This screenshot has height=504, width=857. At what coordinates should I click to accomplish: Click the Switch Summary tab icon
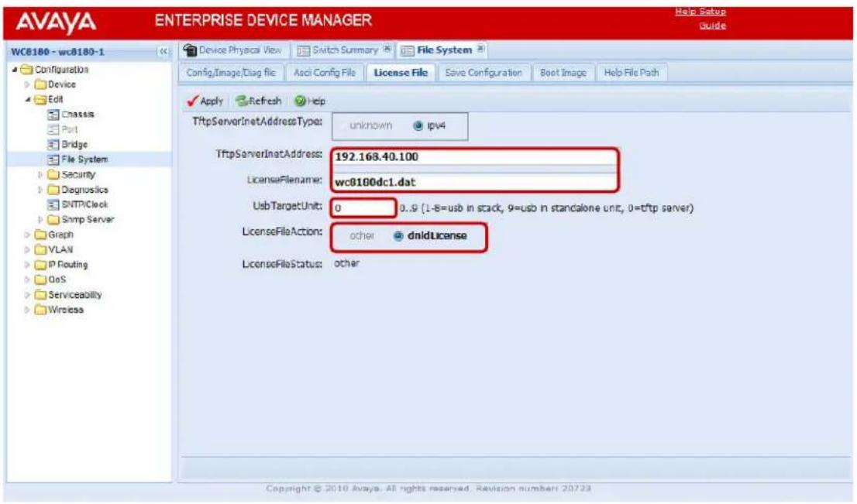tap(303, 51)
